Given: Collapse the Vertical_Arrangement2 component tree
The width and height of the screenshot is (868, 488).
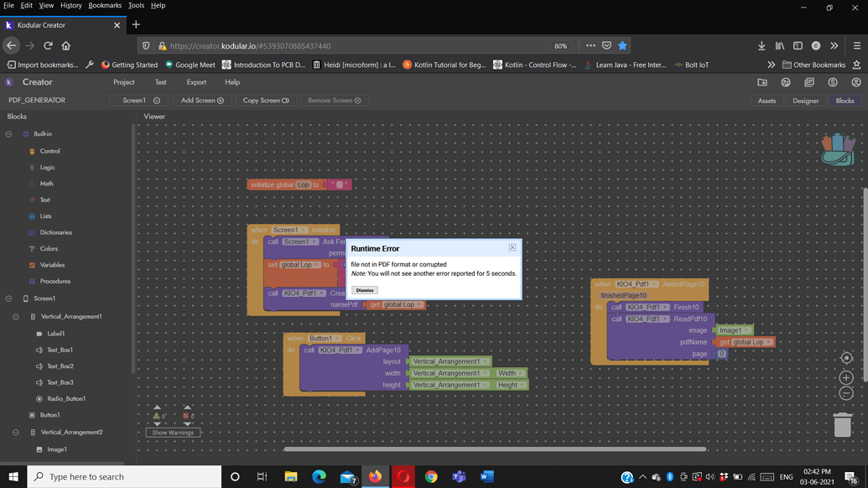Looking at the screenshot, I should tap(15, 433).
